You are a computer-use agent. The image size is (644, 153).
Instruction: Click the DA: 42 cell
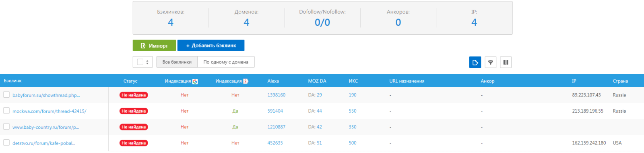(x=315, y=127)
